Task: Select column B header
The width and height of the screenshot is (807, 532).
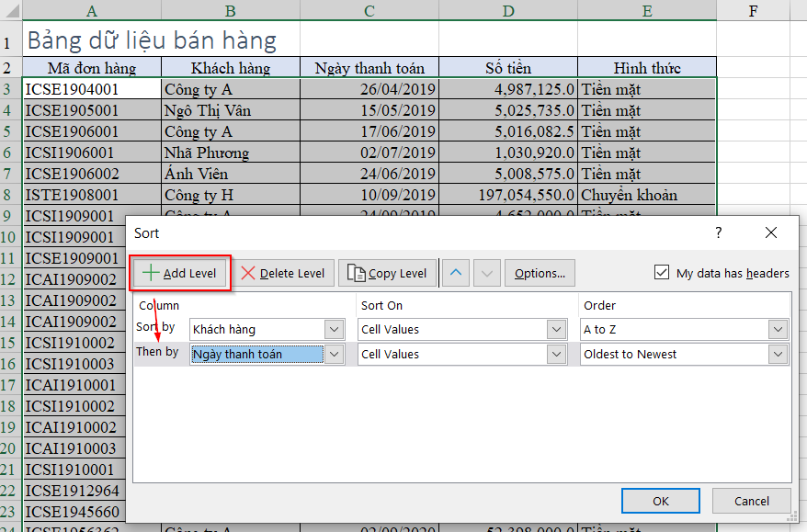Action: 231,10
